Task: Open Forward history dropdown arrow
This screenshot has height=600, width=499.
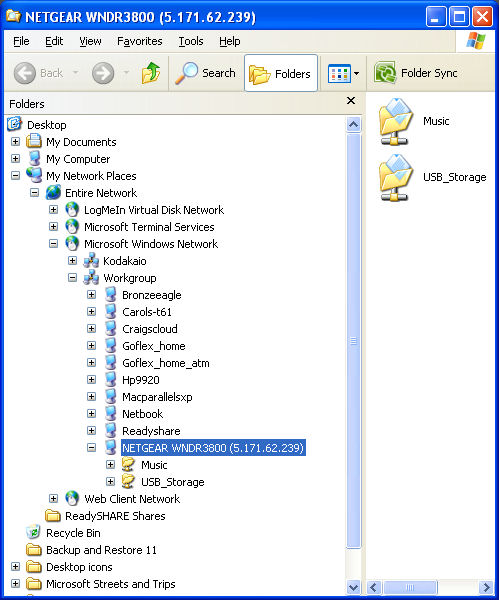Action: 126,72
